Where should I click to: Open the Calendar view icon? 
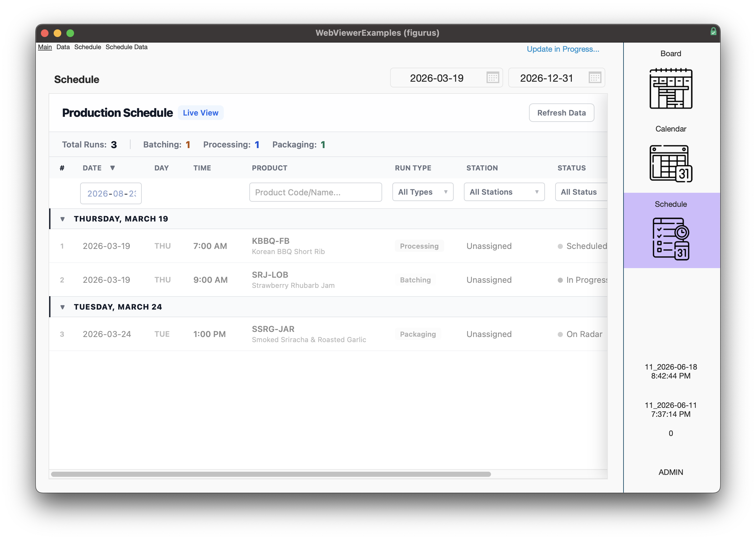(x=670, y=164)
